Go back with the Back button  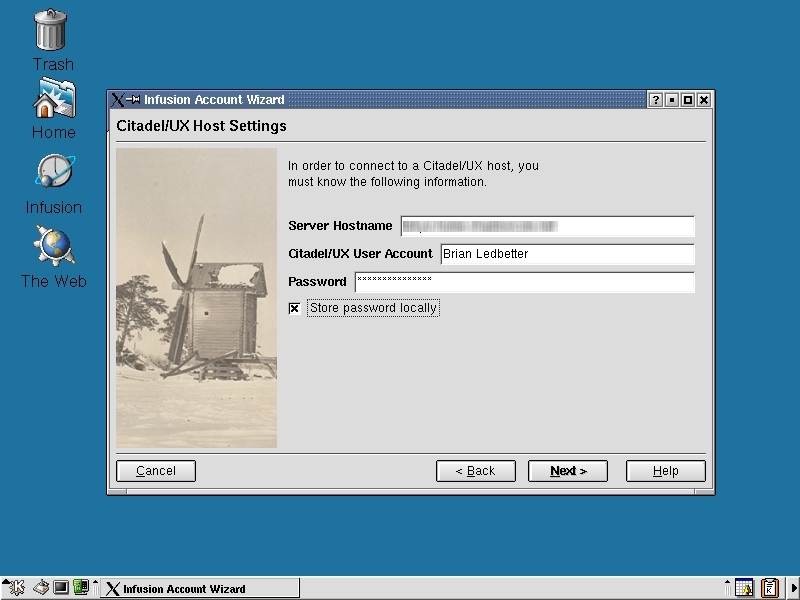click(476, 471)
